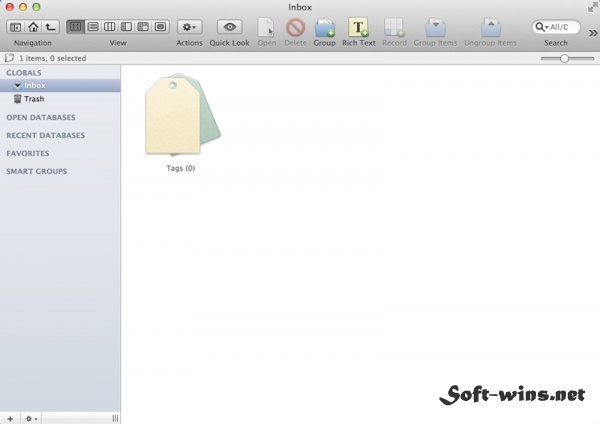Click the Ungroup Items icon
The width and height of the screenshot is (600, 424).
click(491, 28)
